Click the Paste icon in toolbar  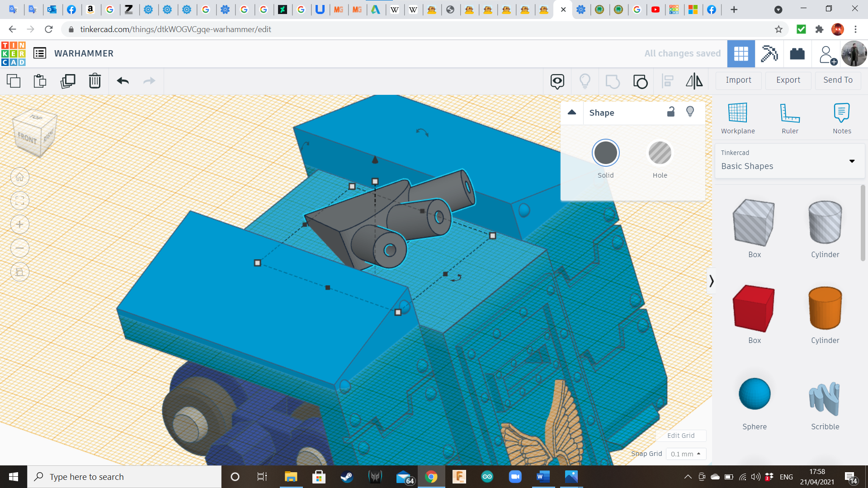[x=40, y=81]
